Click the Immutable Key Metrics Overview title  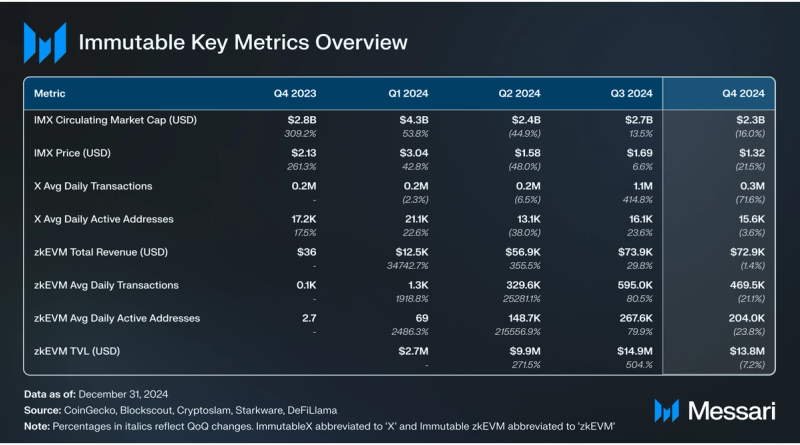[243, 43]
